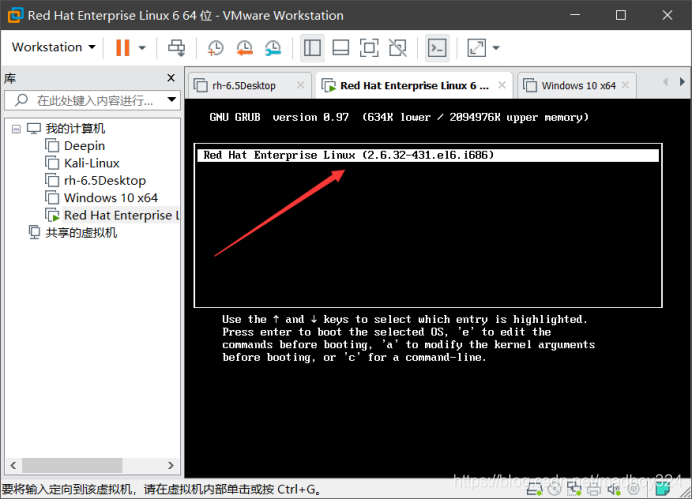
Task: Click the 库 library panel title
Action: [10, 79]
